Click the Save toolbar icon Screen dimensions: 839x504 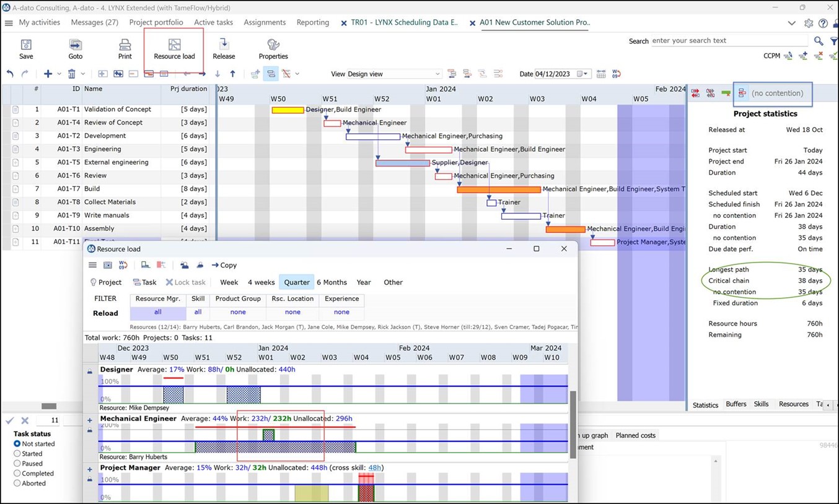click(26, 49)
